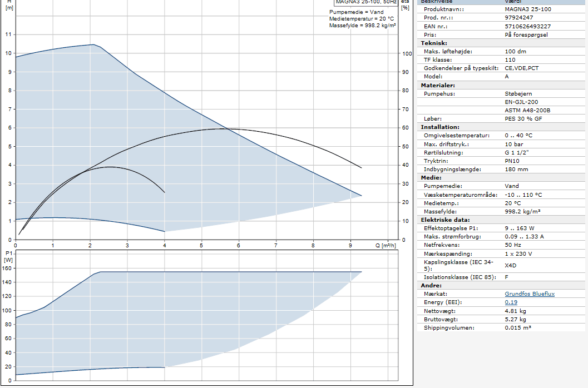Click the Isolationsklasse (IEC 85) label
Screen dimensions: 588x388
459,277
